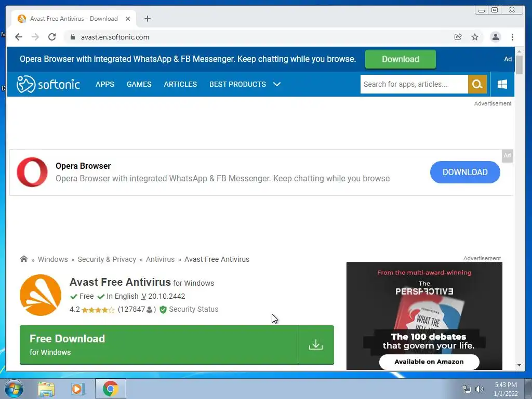Bookmark this page with the star icon
This screenshot has height=399, width=532.
point(475,37)
